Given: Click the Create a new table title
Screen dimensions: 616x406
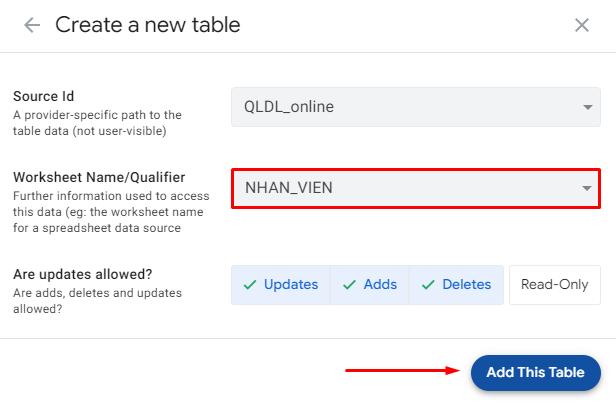Looking at the screenshot, I should tap(148, 25).
